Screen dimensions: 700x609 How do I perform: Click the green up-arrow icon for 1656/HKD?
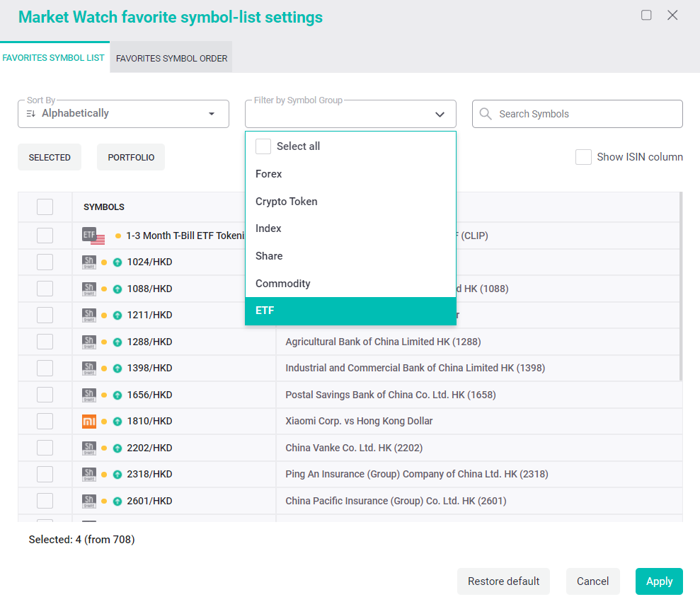click(117, 395)
